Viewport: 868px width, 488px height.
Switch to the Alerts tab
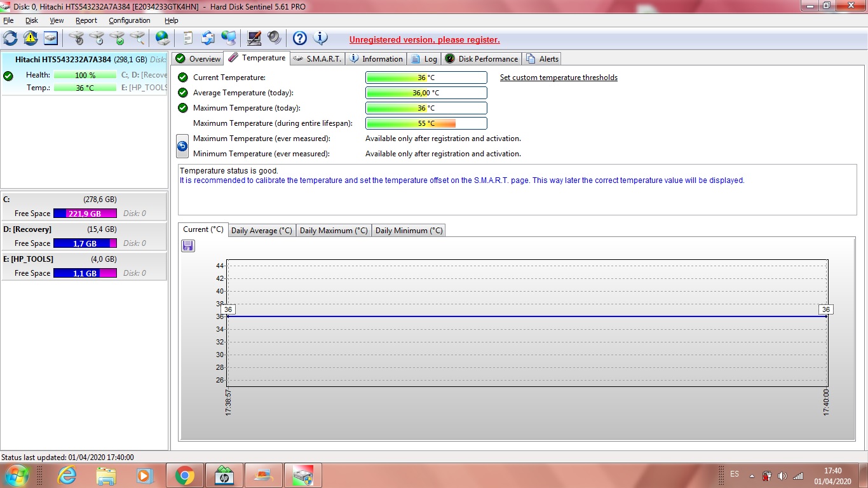point(542,58)
